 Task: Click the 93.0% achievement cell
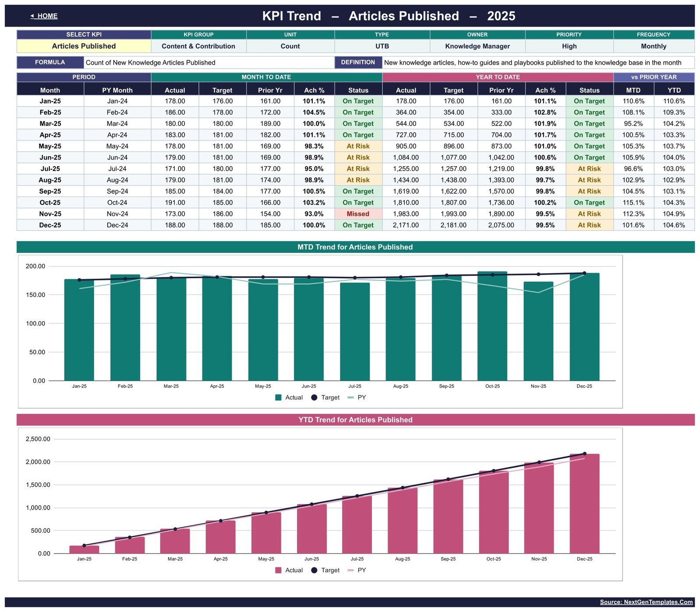(314, 214)
